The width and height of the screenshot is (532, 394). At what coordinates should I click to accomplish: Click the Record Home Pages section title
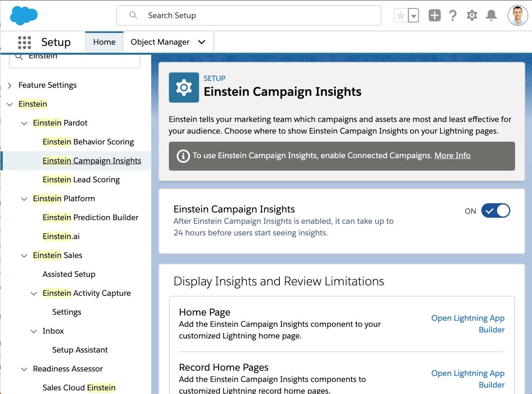pos(224,367)
